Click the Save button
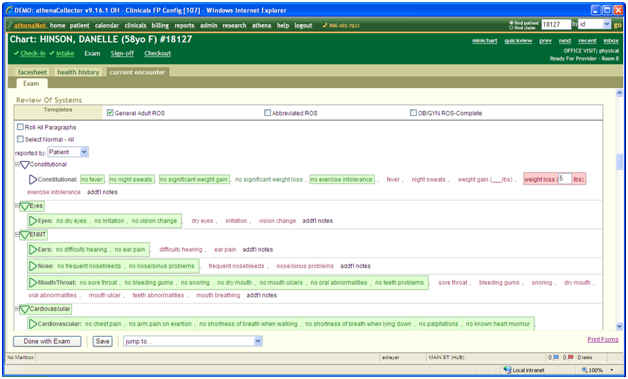628x379 pixels. point(103,341)
